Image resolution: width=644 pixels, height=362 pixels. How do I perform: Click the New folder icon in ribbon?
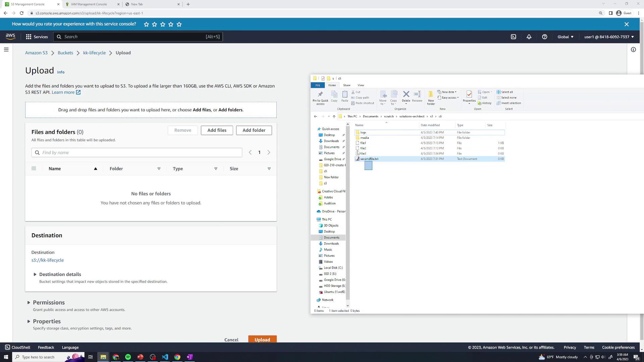(431, 97)
